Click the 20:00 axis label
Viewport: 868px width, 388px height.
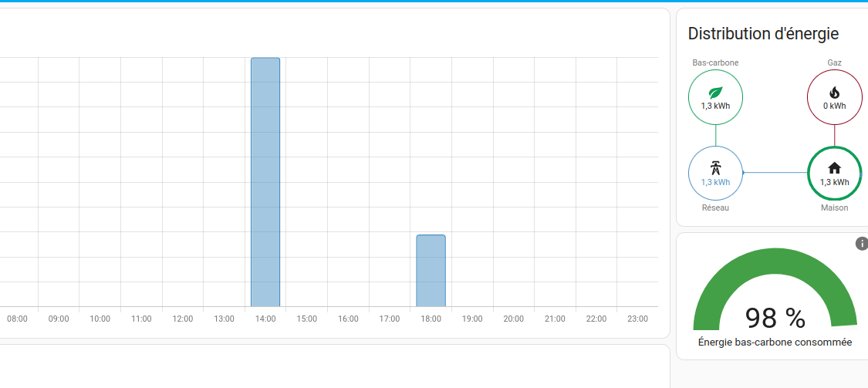pos(514,319)
